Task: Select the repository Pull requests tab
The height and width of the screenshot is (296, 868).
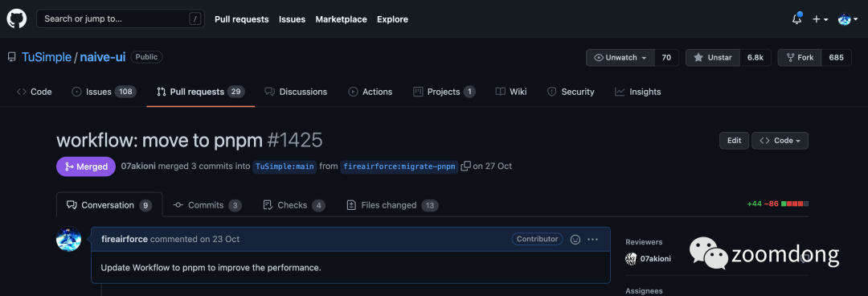Action: point(200,92)
